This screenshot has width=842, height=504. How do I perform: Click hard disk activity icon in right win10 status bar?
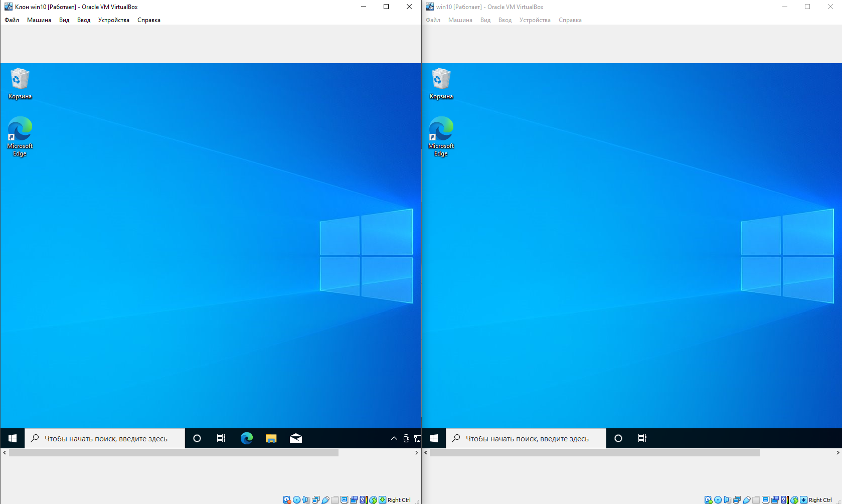click(x=708, y=499)
